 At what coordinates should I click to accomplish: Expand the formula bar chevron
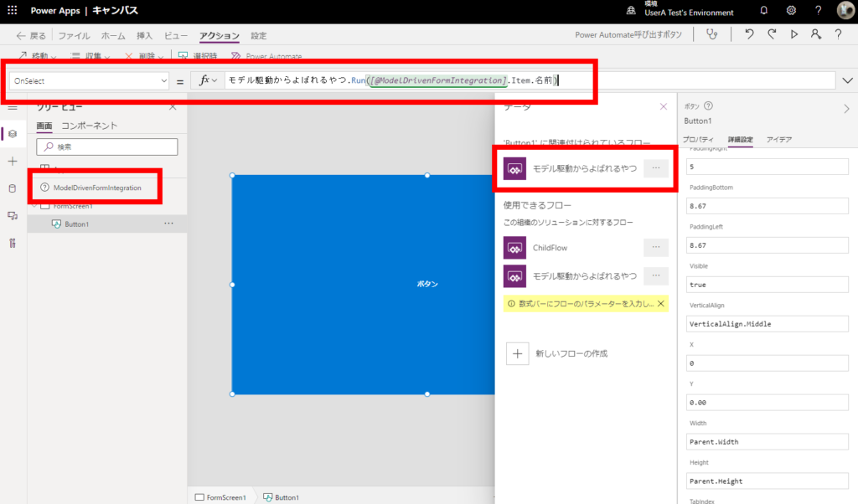pos(847,81)
